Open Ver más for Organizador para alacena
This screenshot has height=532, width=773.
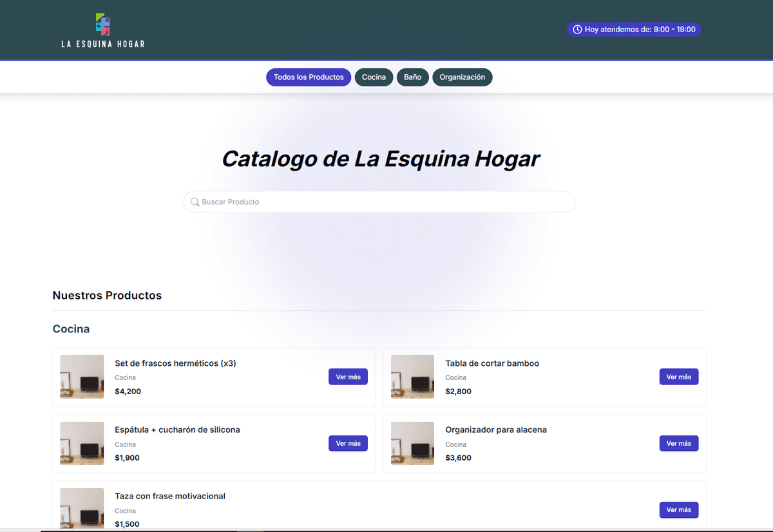(x=678, y=443)
